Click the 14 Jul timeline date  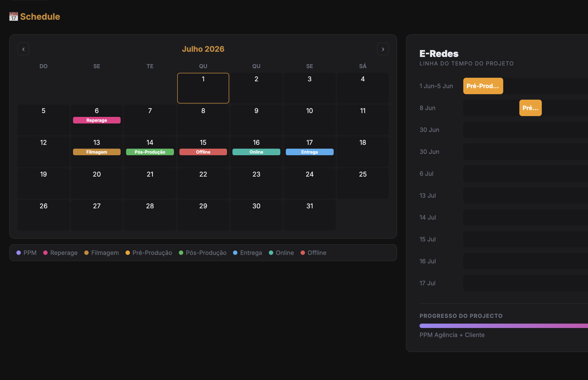(428, 217)
